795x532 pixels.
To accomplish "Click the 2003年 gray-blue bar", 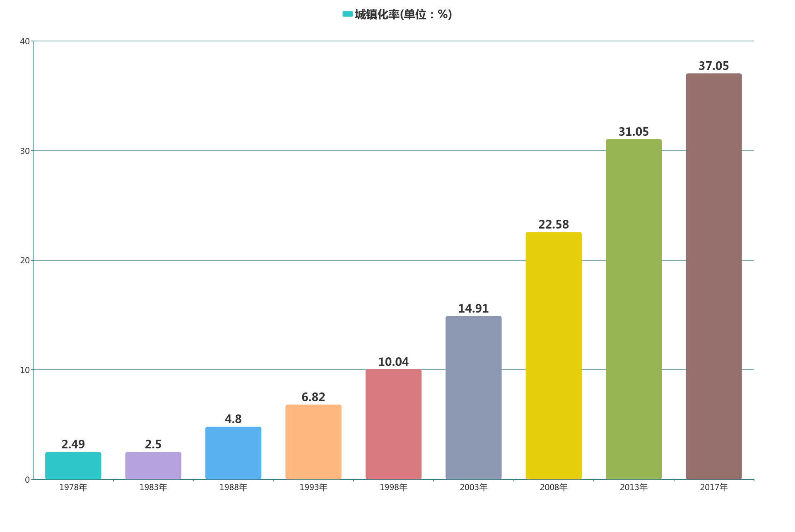I will click(473, 397).
